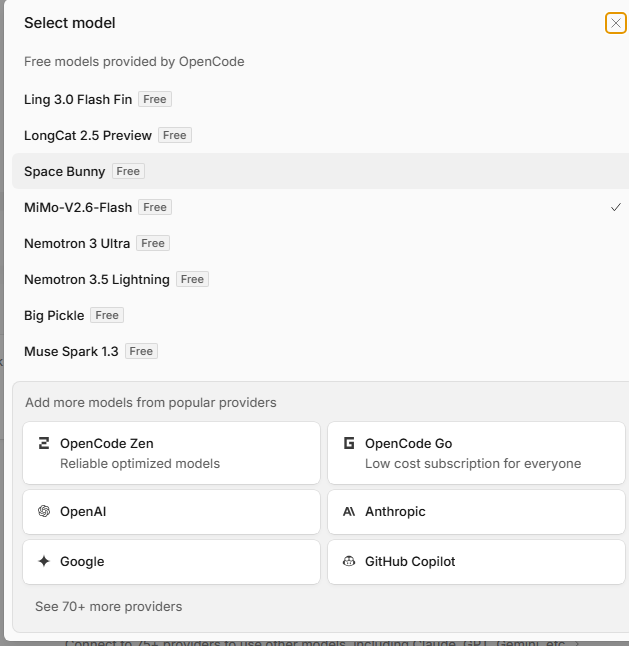Click Free badge beside MiMo-V2.6-Flash
The height and width of the screenshot is (646, 629).
(x=155, y=207)
